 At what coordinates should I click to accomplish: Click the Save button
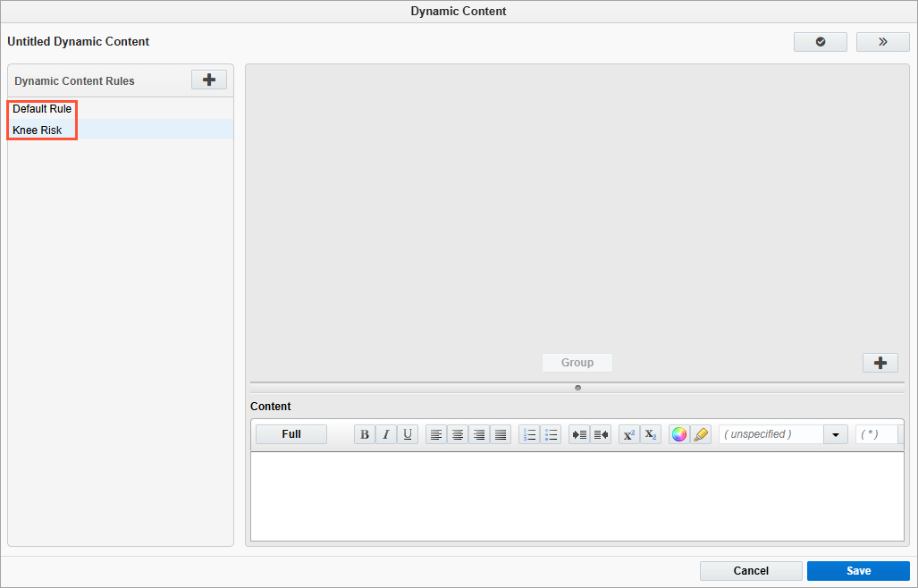coord(858,571)
